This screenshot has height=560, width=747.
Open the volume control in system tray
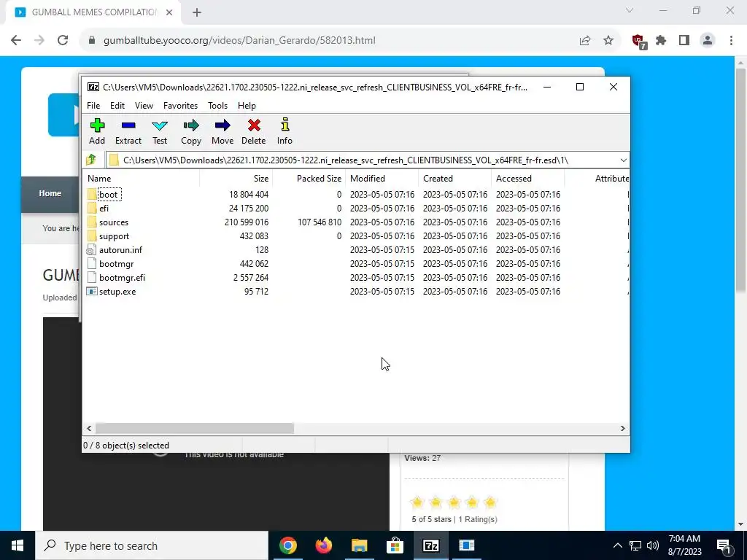click(653, 545)
